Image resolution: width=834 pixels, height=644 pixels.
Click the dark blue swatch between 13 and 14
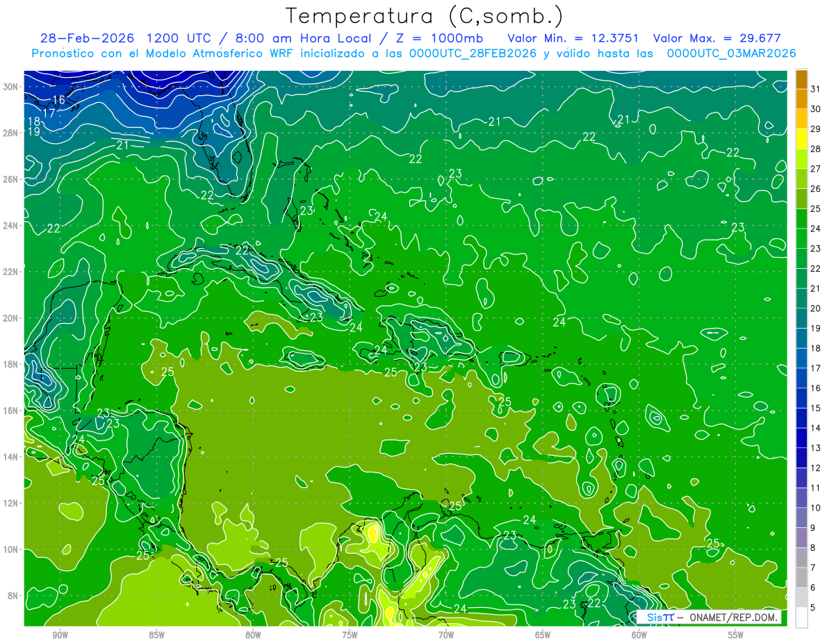point(802,438)
